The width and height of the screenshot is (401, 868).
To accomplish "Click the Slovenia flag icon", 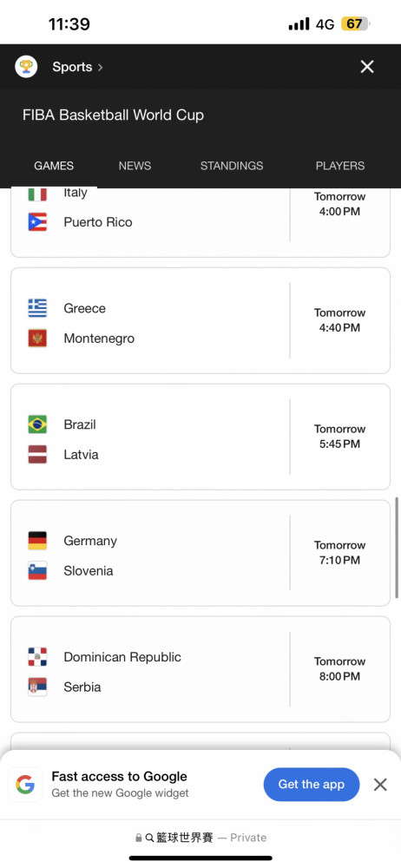I will 37,570.
